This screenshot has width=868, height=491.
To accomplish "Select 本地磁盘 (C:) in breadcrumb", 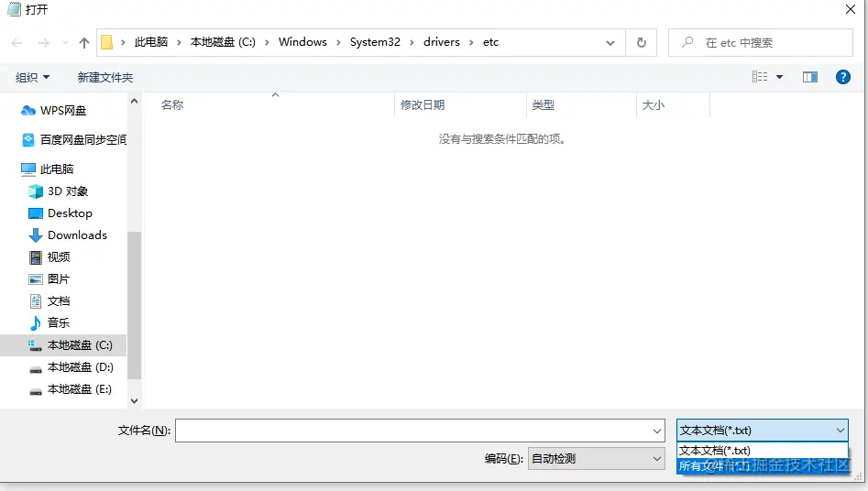I will [223, 42].
